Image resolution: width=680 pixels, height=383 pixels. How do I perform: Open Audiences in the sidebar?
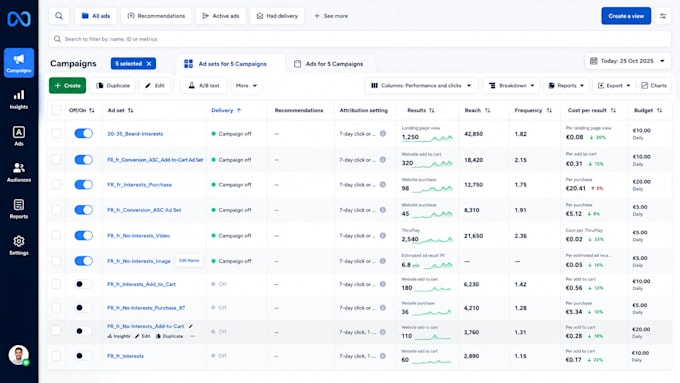(x=19, y=172)
